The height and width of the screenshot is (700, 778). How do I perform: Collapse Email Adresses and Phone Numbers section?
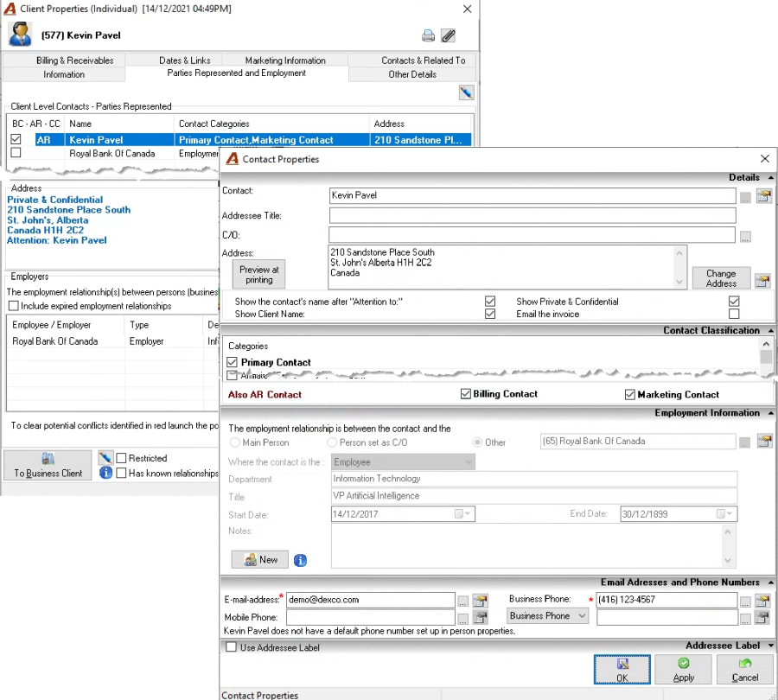(x=770, y=582)
